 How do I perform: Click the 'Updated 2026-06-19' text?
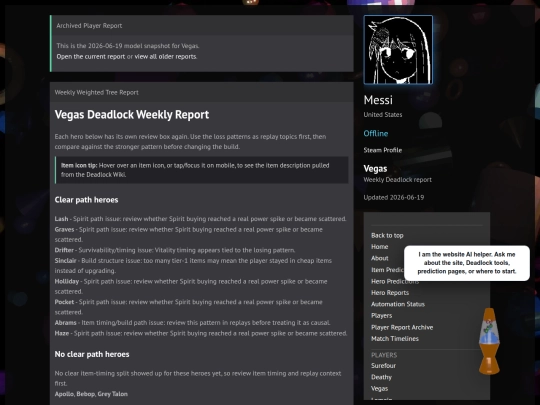[394, 198]
